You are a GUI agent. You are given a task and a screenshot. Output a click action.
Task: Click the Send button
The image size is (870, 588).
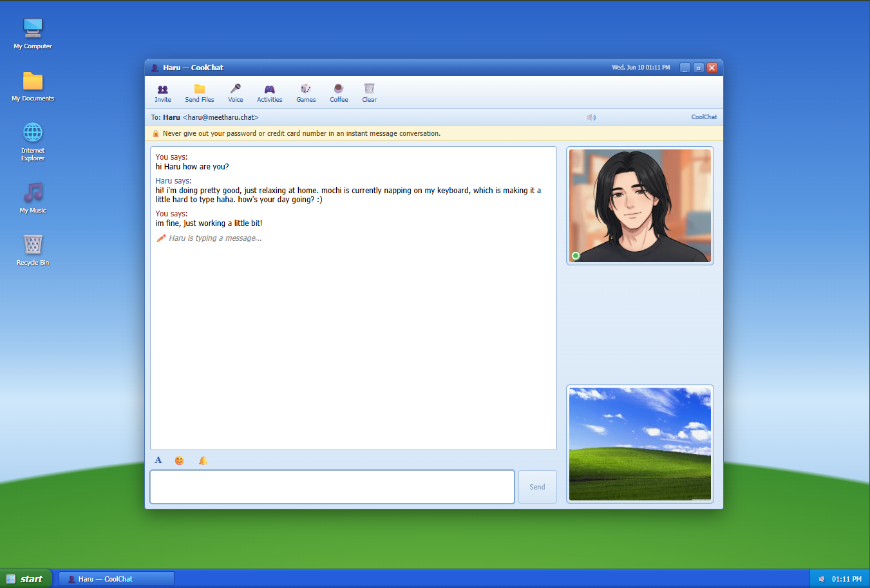(538, 487)
